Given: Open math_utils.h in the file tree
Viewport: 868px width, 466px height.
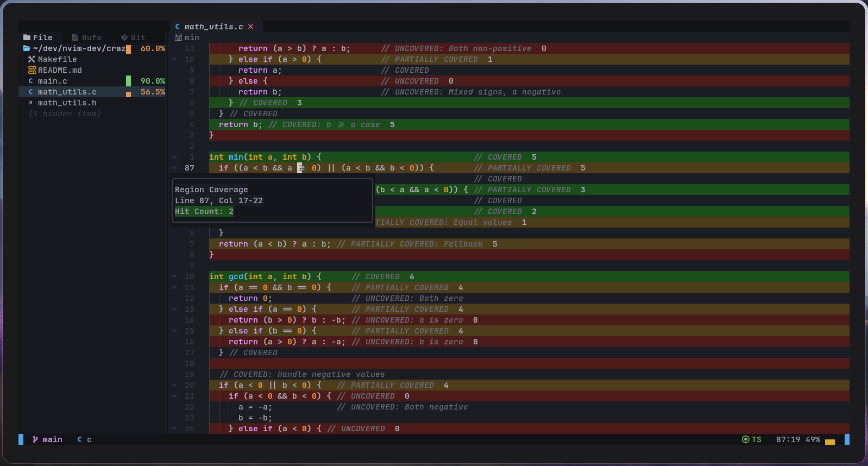Looking at the screenshot, I should pos(67,103).
